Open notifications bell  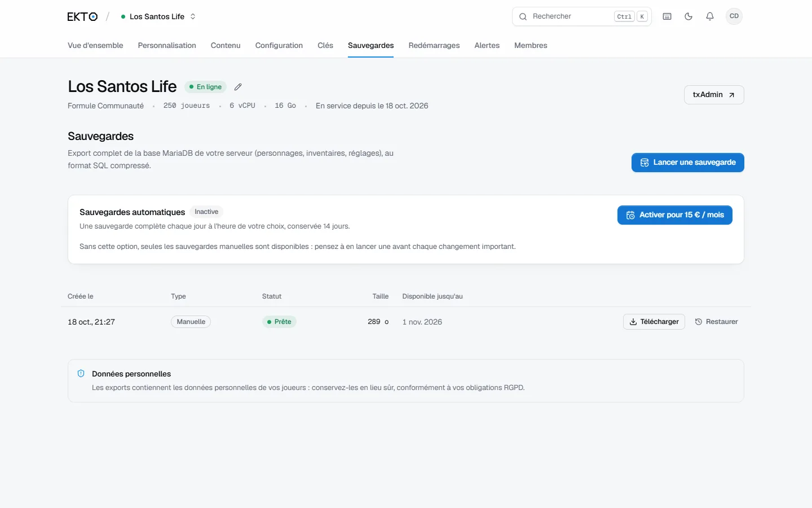(710, 16)
